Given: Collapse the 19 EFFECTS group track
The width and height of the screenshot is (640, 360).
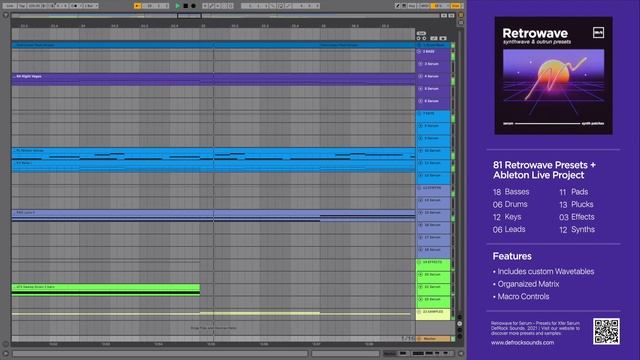Looking at the screenshot, I should click(419, 262).
